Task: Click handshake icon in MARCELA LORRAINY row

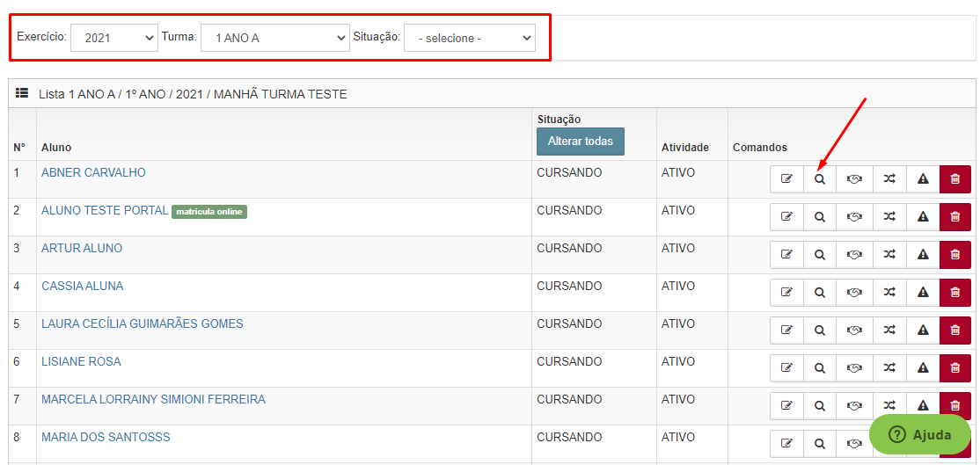Action: click(x=854, y=406)
